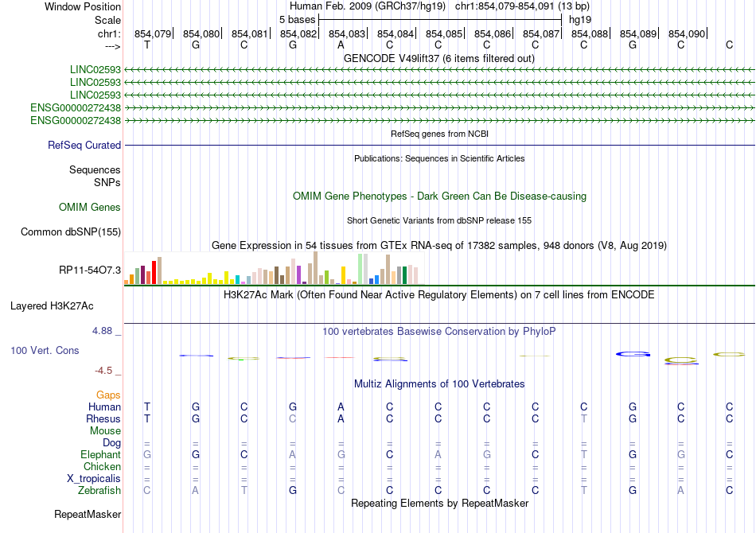Click the RefSeq genes from NCBI title
756x533 pixels.
(x=439, y=134)
